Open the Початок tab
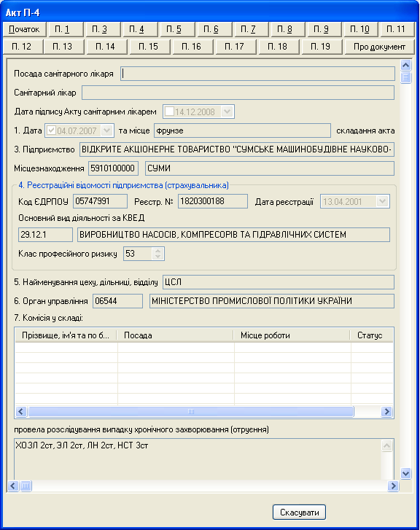The image size is (420, 530). coord(23,29)
